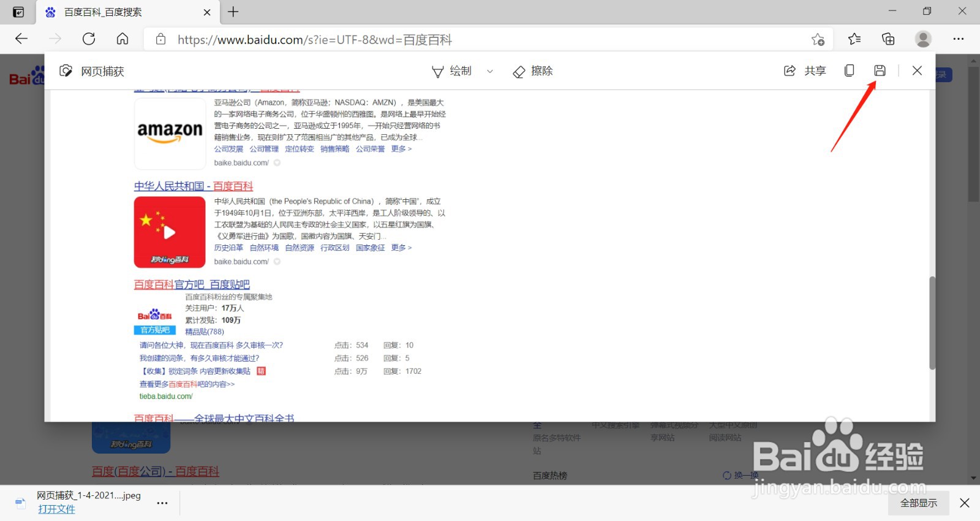Expand 更多 in Amazon result

(401, 149)
